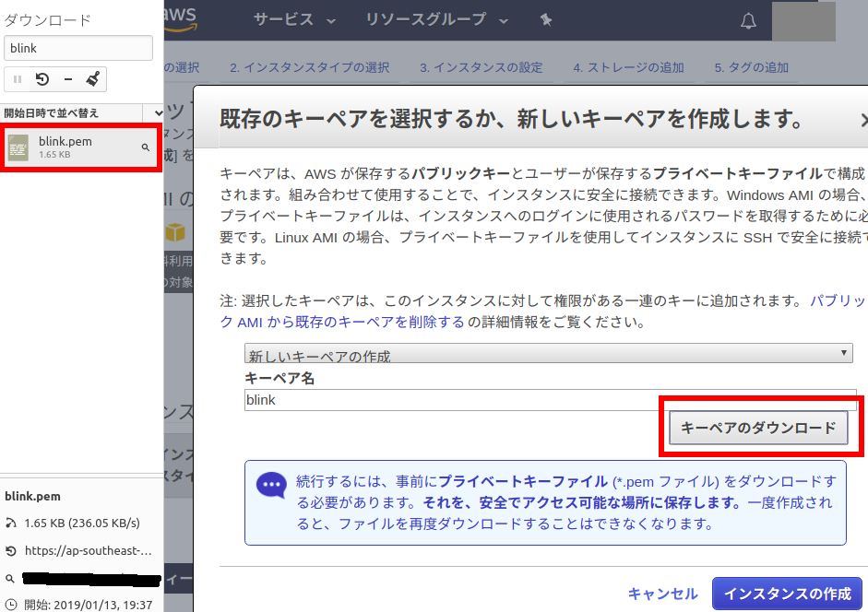Click the resume/retry download icon
The image size is (868, 612).
[42, 79]
